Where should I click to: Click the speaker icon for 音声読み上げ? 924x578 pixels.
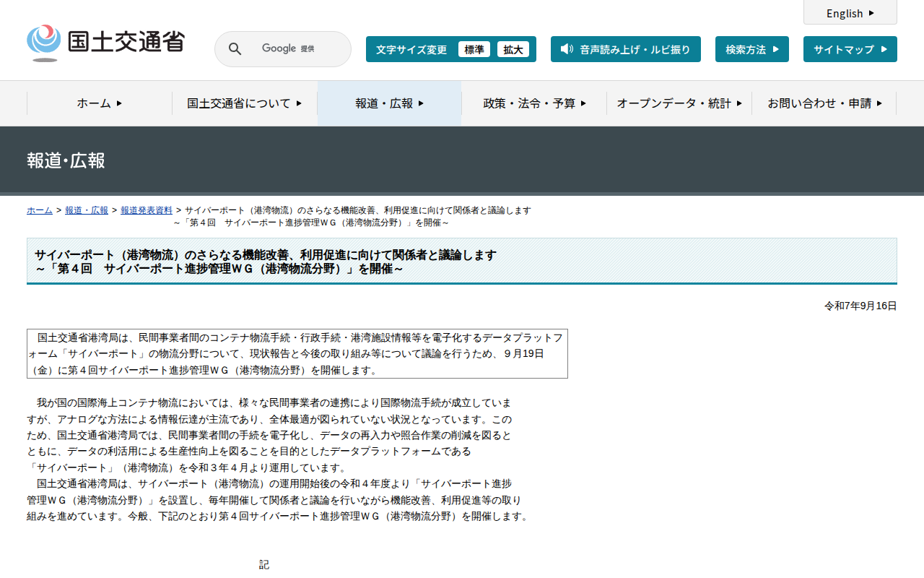567,49
